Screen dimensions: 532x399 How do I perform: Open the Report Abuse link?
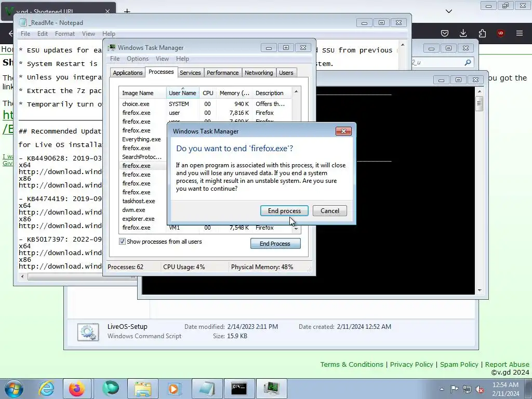507,364
